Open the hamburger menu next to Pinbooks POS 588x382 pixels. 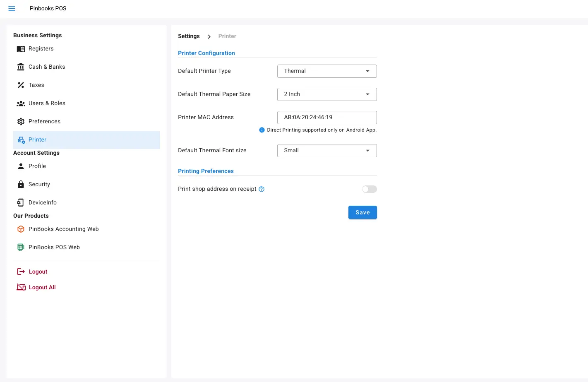click(x=12, y=8)
